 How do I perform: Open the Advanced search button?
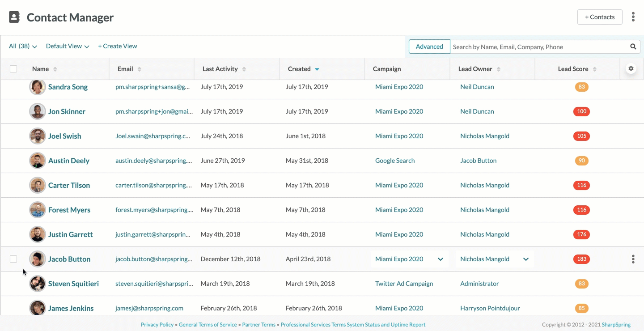[429, 47]
